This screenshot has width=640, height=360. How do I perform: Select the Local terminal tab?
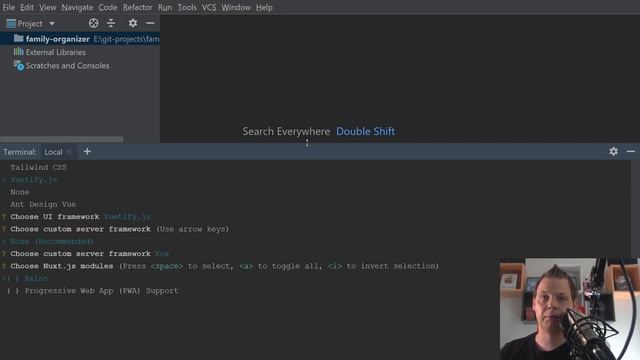point(53,152)
